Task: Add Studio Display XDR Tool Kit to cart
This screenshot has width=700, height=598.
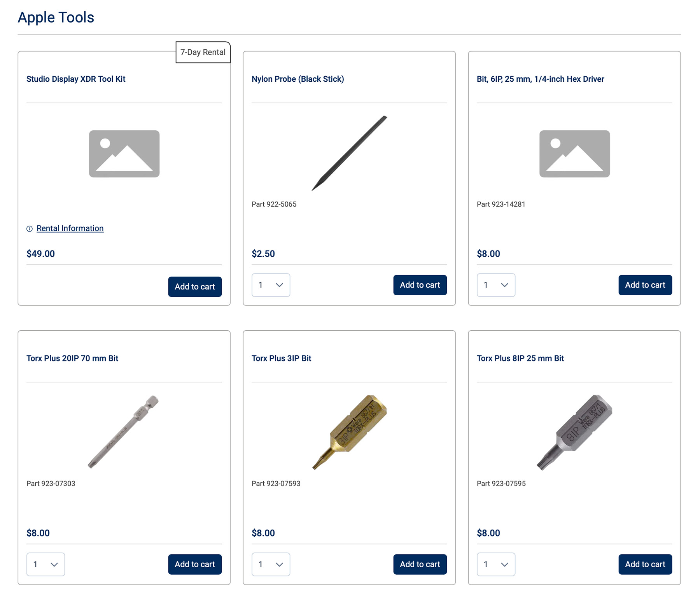Action: (195, 287)
